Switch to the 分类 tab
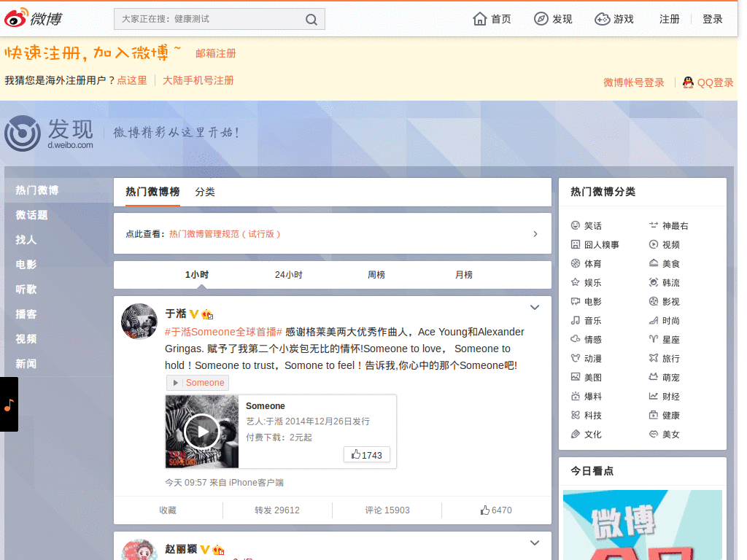Viewport: 747px width, 560px height. [x=205, y=192]
